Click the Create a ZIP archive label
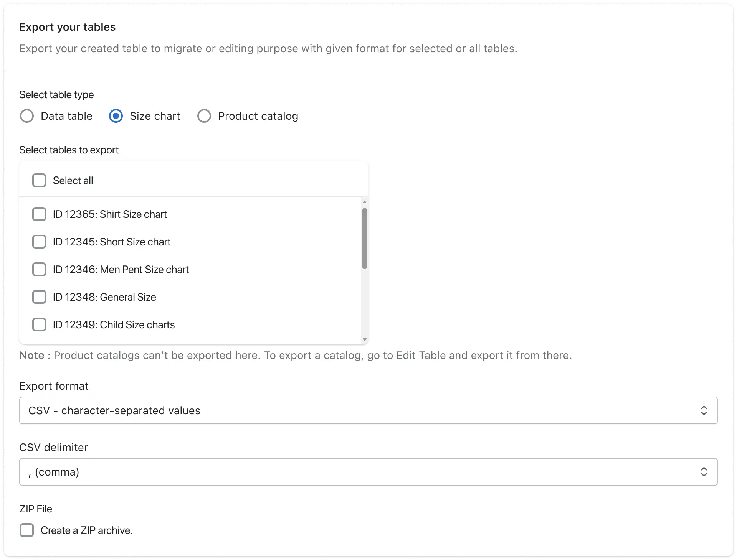737x560 pixels. point(87,530)
